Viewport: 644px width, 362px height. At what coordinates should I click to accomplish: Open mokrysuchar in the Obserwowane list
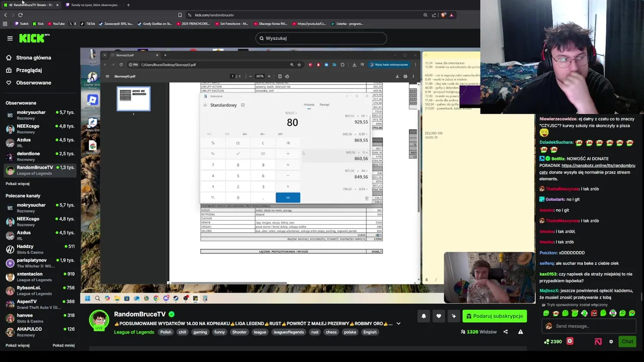pyautogui.click(x=39, y=115)
